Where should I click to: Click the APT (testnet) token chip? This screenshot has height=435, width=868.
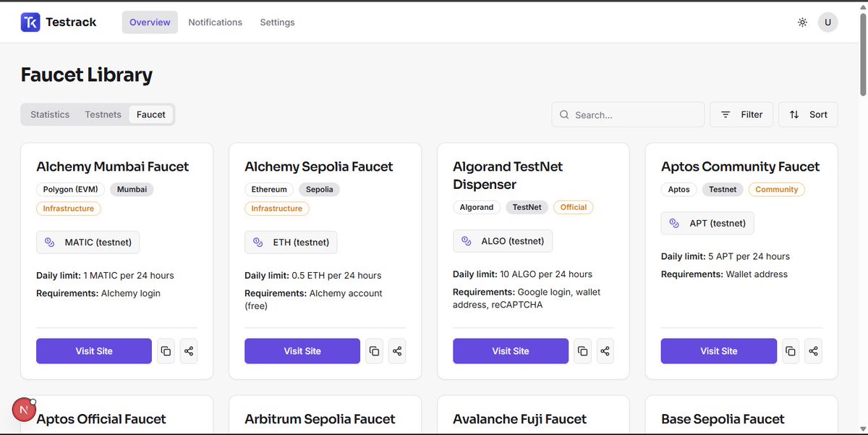pyautogui.click(x=707, y=223)
